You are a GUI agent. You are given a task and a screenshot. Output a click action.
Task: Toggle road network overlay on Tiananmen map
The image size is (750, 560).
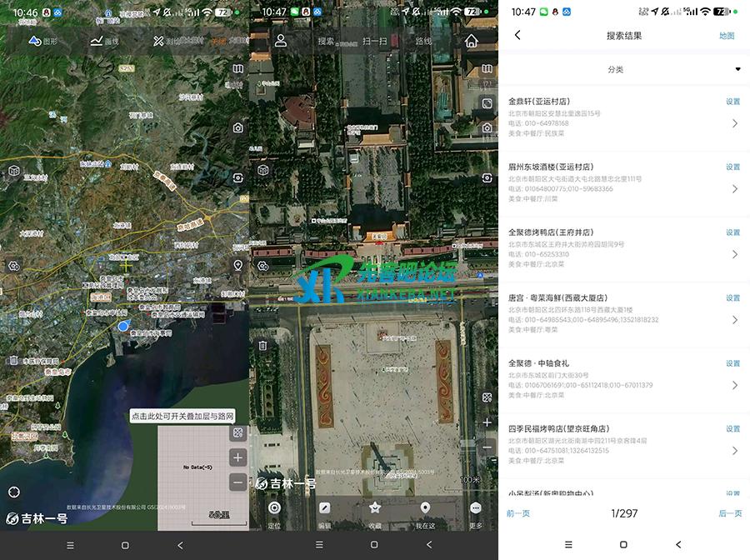click(x=487, y=399)
